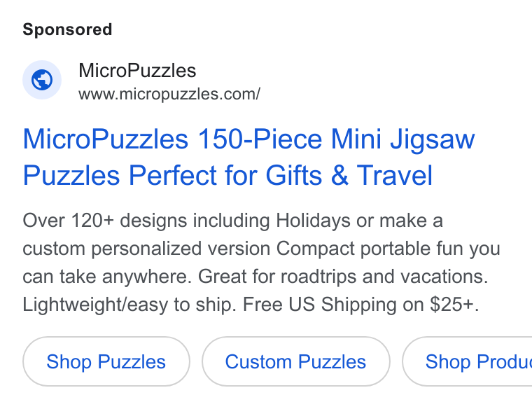Click the 'Great for roadtrips and vacations' sentence
This screenshot has width=532, height=409.
343,277
